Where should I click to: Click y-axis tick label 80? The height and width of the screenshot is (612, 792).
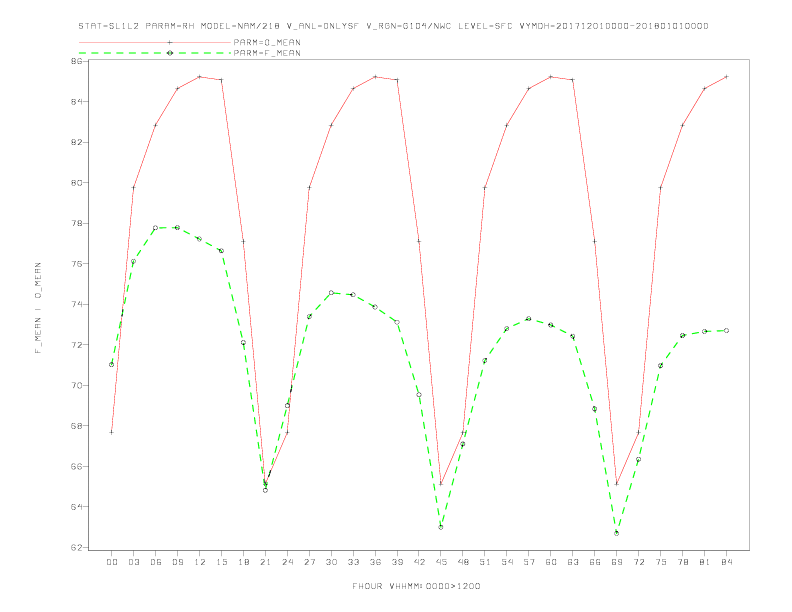(x=77, y=182)
